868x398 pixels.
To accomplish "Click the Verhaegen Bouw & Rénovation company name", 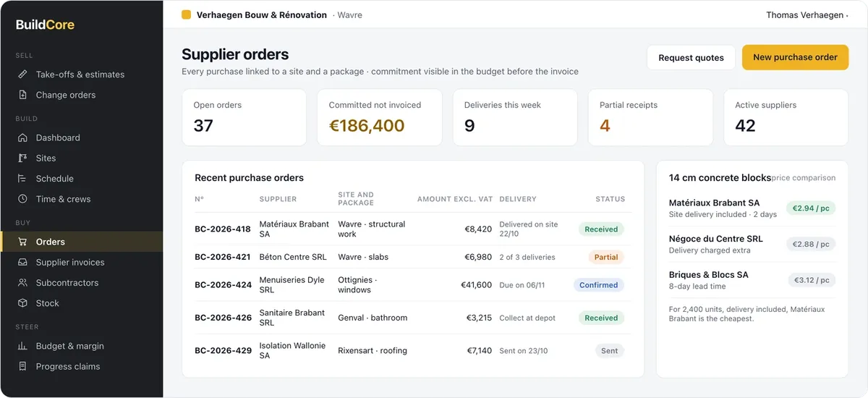I will [262, 14].
